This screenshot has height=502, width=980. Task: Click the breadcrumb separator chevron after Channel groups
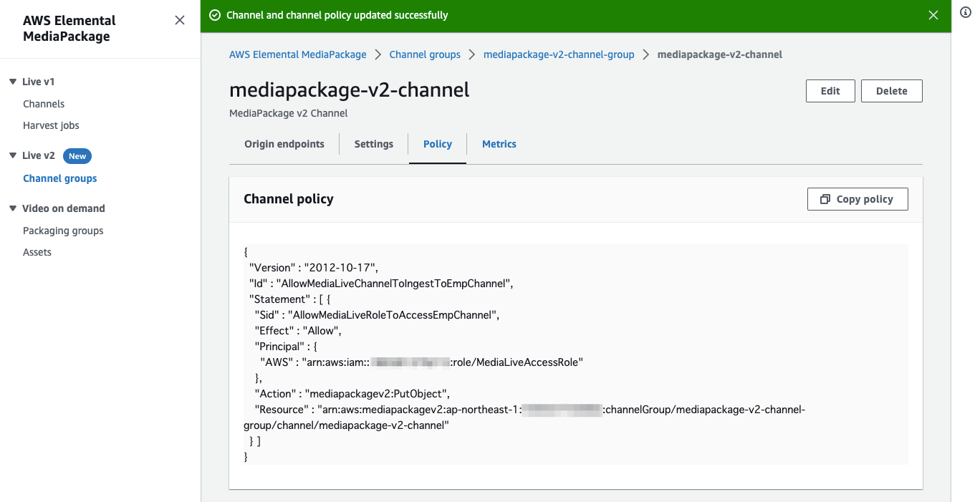point(470,54)
